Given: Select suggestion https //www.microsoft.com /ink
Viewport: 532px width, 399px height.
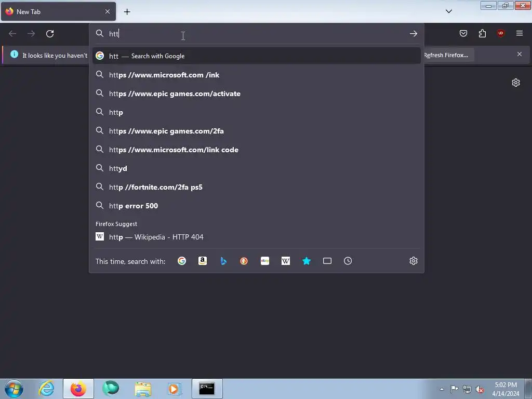Looking at the screenshot, I should tap(257, 75).
